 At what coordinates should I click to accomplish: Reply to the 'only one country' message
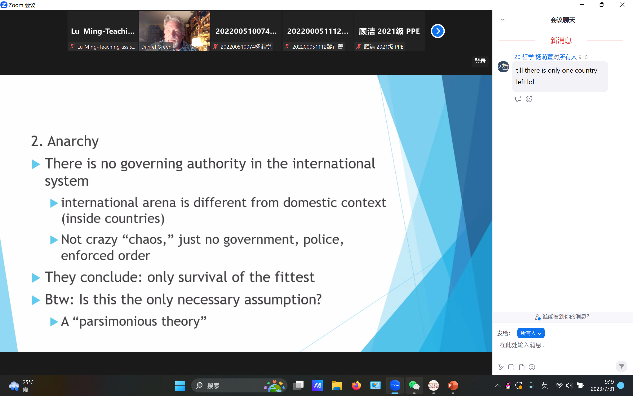point(518,99)
